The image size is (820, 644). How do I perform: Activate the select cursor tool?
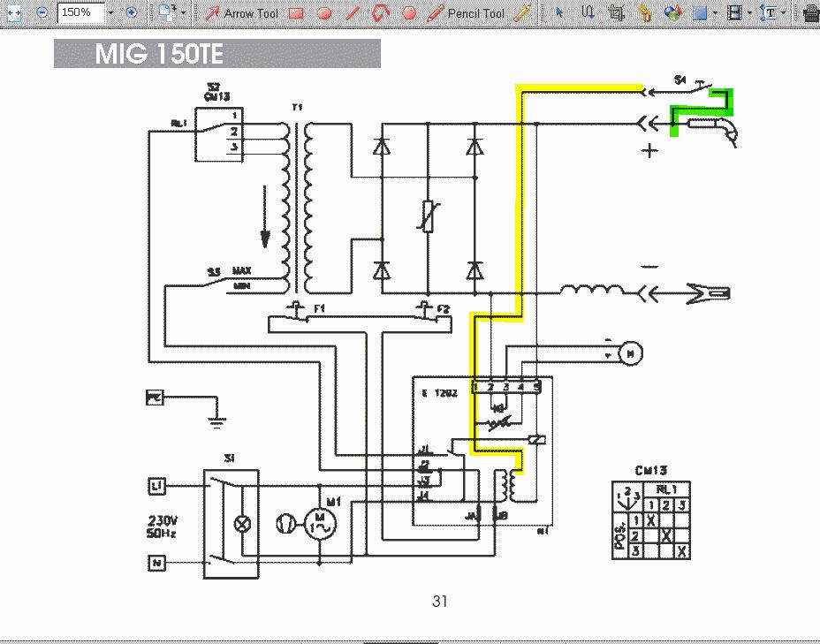point(558,13)
